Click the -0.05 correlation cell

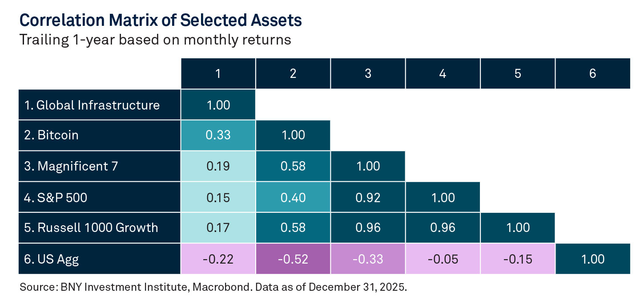coord(443,259)
